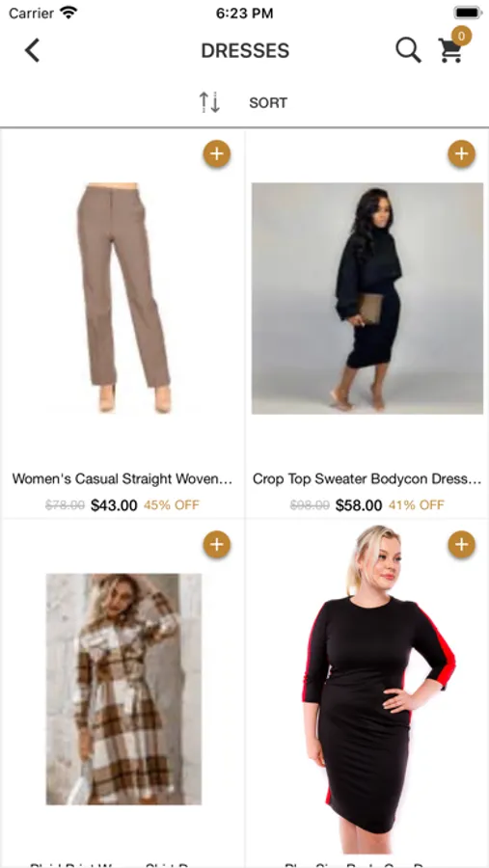Open the SORT options

pos(268,103)
